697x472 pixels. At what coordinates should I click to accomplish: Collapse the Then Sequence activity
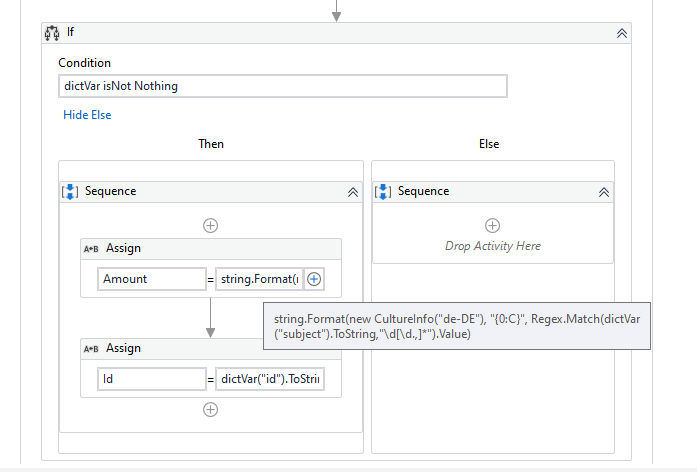click(x=352, y=192)
